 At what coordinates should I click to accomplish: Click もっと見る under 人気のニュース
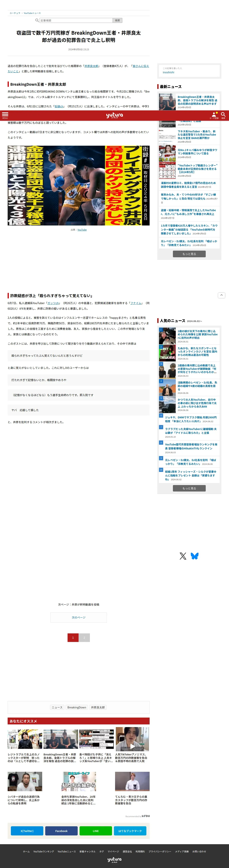click(x=189, y=488)
